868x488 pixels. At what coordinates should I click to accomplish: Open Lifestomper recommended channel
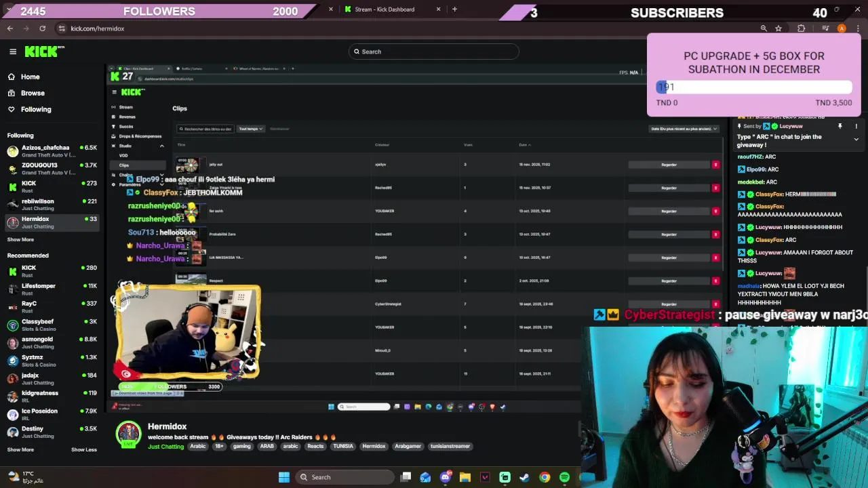[x=52, y=289]
